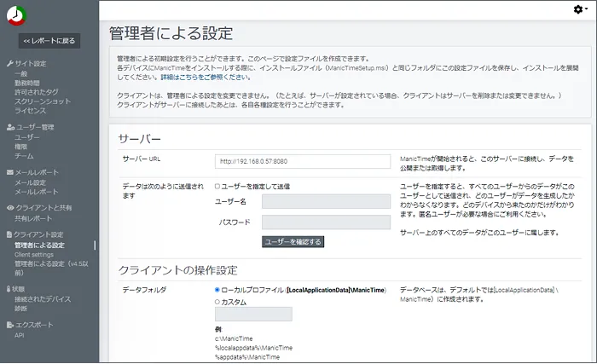
Task: Click the サーバー URL input field
Action: click(x=303, y=161)
